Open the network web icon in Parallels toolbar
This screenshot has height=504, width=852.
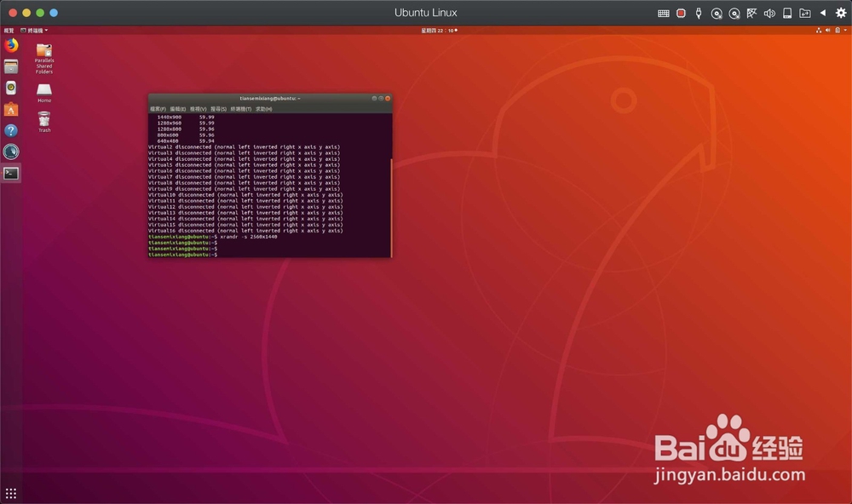click(x=752, y=13)
